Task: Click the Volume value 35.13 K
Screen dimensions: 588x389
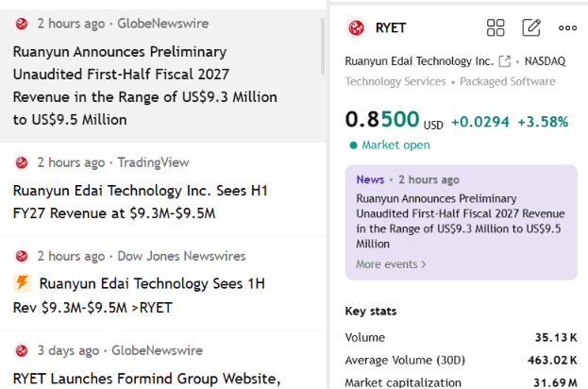Action: (556, 338)
